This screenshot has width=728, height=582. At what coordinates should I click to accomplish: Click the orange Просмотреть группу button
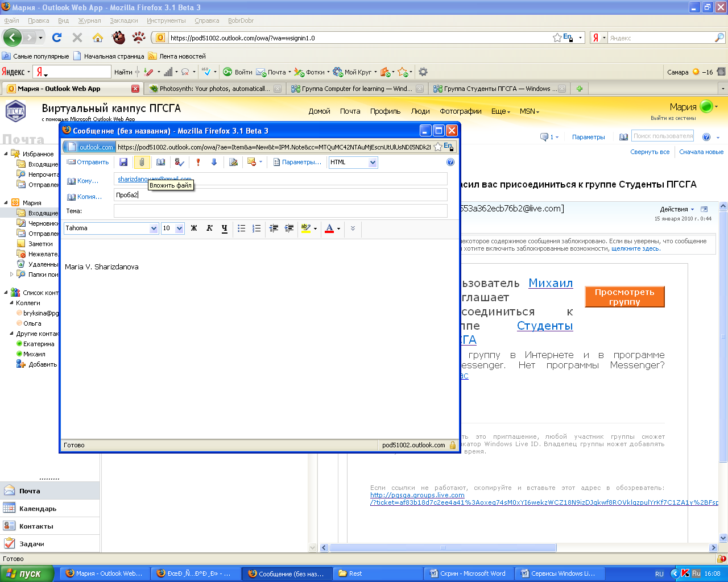(624, 297)
